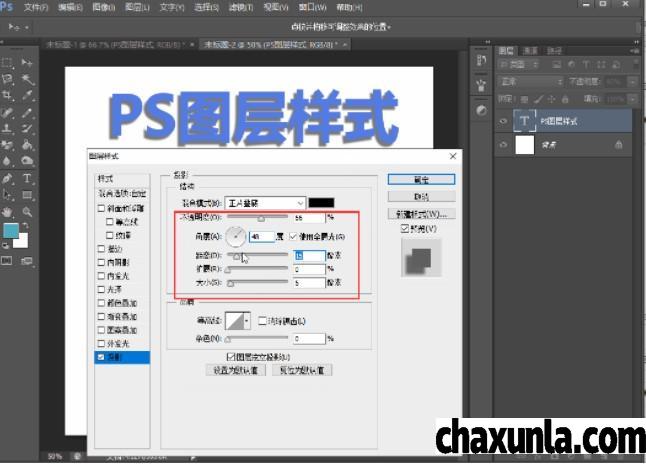Open 图层 (Layer) menu

point(137,7)
